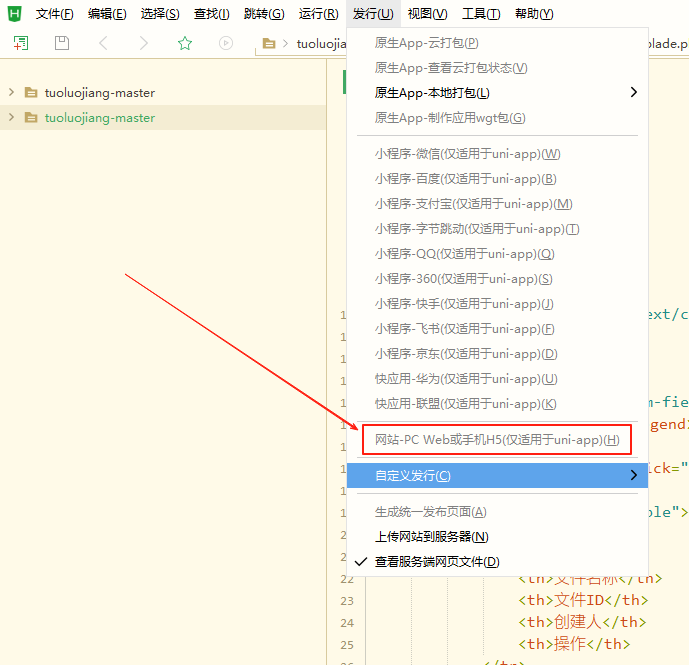The image size is (689, 665).
Task: Click code text <th>操作</th>
Action: point(574,644)
